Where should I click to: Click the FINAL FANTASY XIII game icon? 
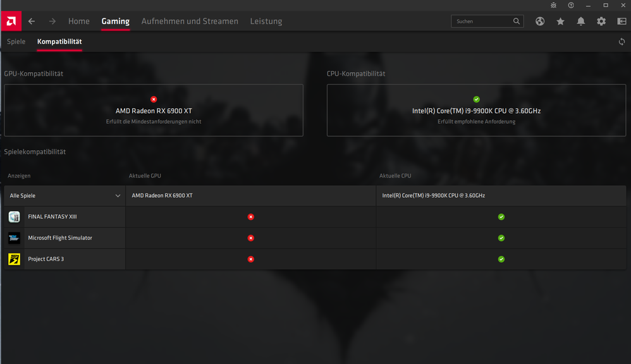click(x=14, y=217)
